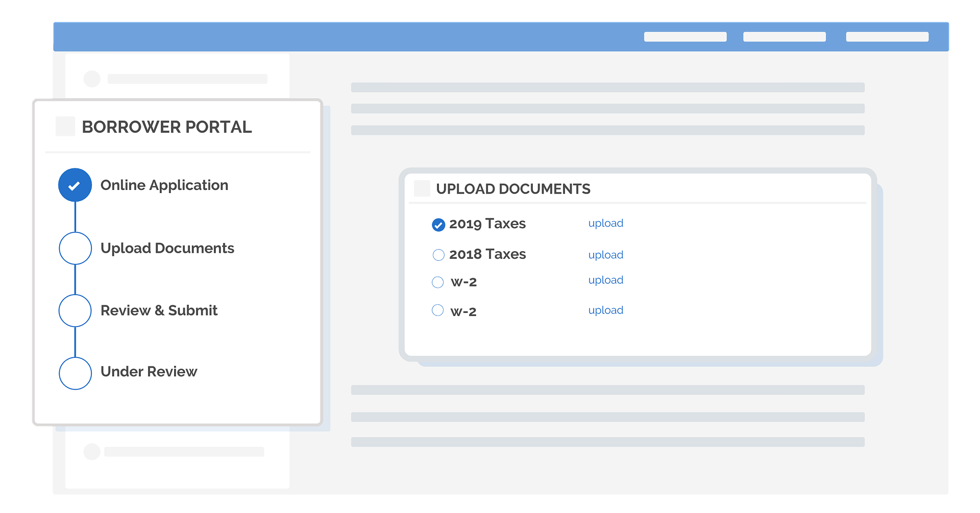Open the first navigation item in the blue header
980x513 pixels.
pos(685,37)
